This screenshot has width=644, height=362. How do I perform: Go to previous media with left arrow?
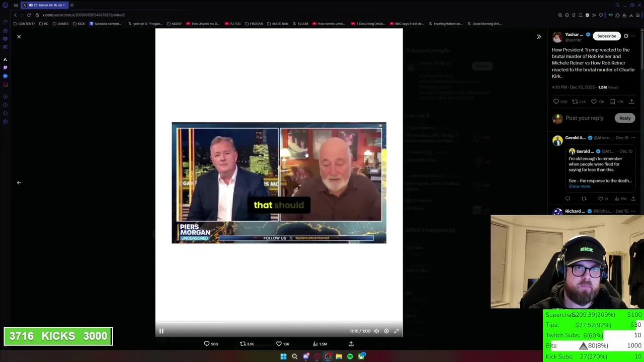click(x=19, y=183)
